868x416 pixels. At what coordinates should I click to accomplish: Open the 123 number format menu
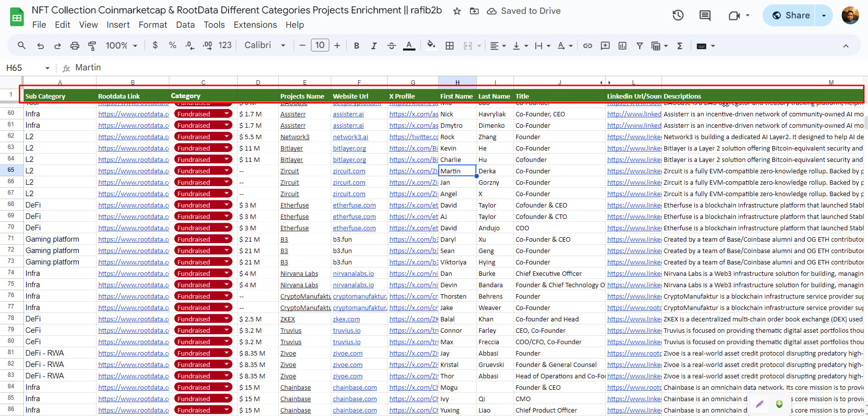pos(225,46)
